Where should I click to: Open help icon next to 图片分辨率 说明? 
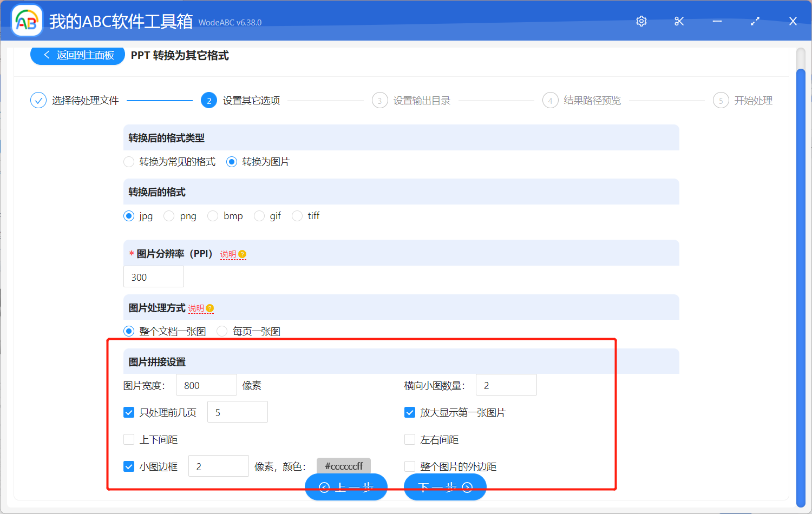coord(243,253)
